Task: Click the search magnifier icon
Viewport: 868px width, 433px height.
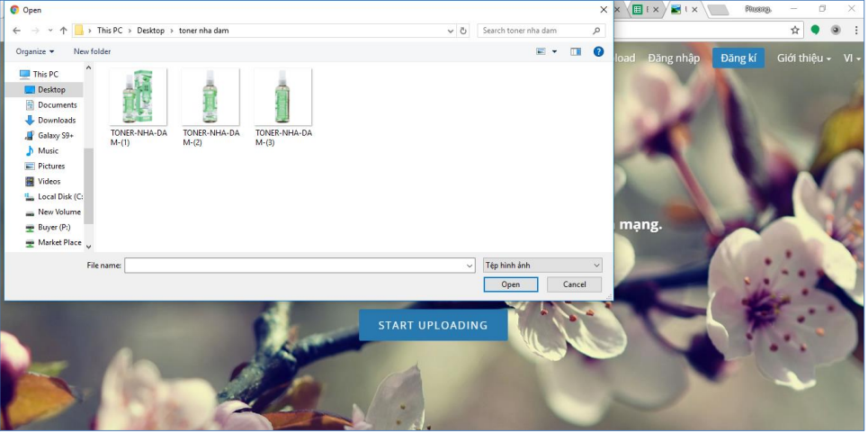Action: tap(596, 31)
